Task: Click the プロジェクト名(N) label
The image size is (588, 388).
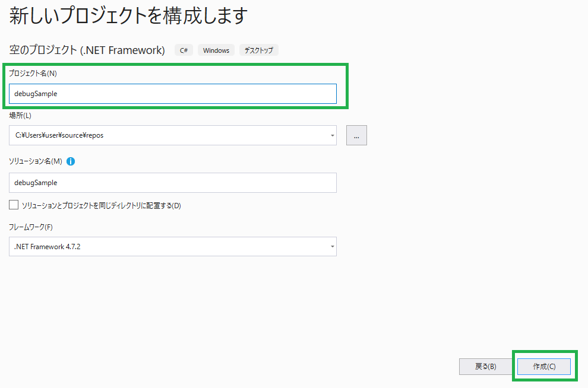Action: 33,74
